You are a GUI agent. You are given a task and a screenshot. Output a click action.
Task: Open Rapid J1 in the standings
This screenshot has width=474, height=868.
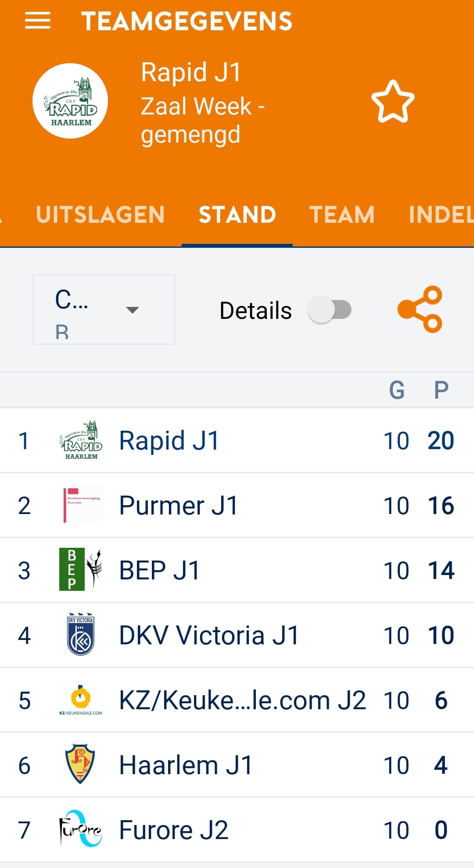(237, 440)
